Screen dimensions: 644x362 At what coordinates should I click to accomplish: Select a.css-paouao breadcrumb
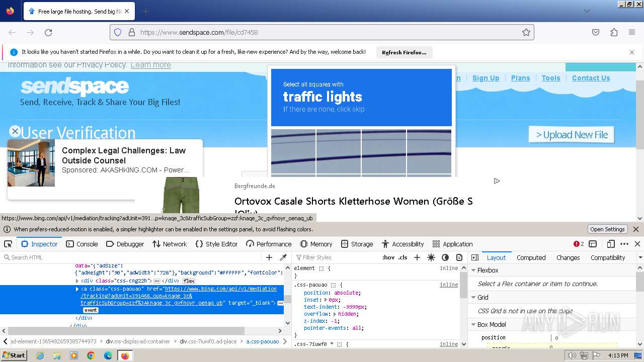(262, 341)
